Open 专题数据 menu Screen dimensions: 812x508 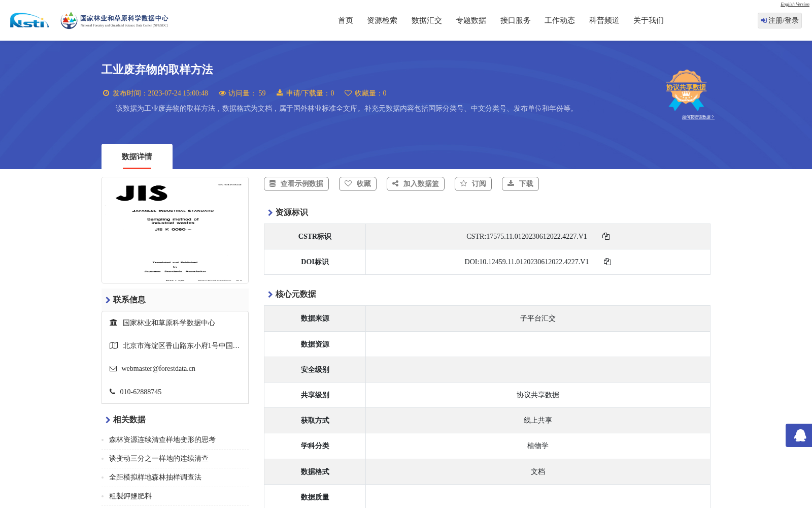(471, 20)
